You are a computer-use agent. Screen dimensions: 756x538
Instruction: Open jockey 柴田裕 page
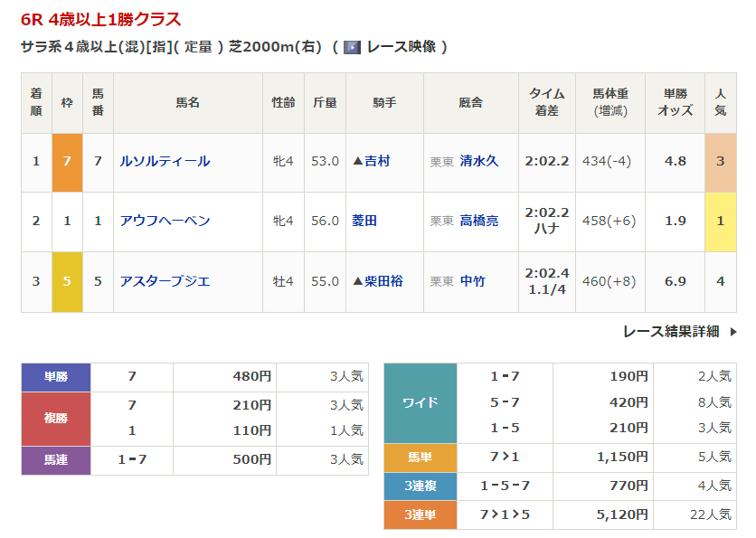tap(383, 281)
